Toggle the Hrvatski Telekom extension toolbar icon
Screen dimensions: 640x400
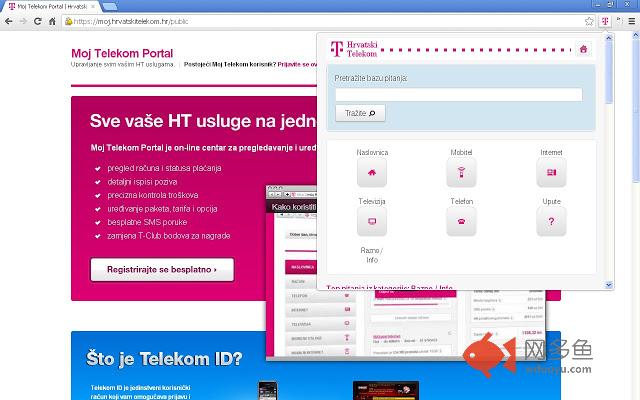[605, 21]
